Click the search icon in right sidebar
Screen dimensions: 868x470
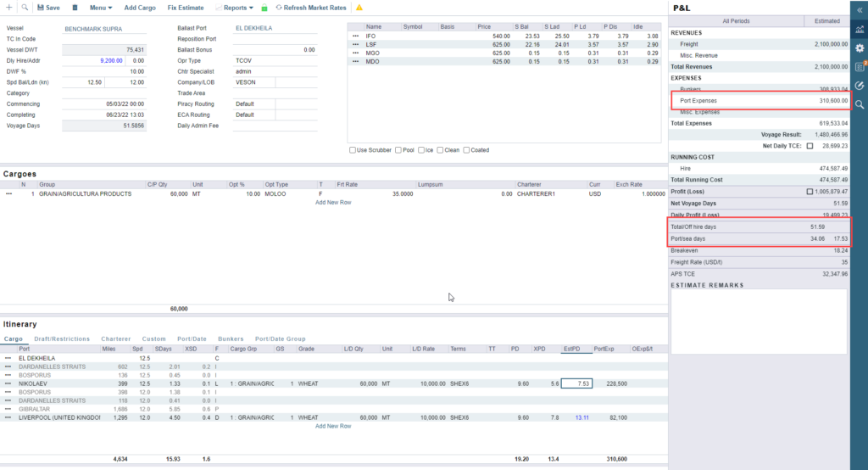860,104
